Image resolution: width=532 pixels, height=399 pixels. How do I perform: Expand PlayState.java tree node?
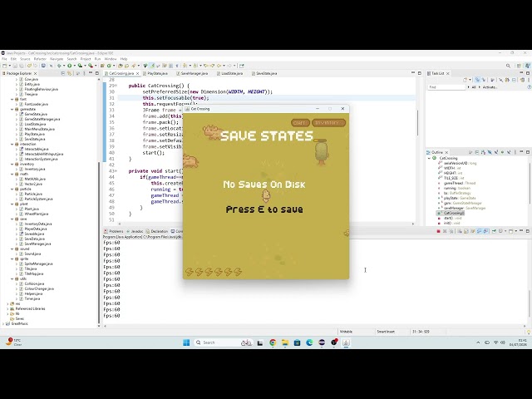click(17, 134)
